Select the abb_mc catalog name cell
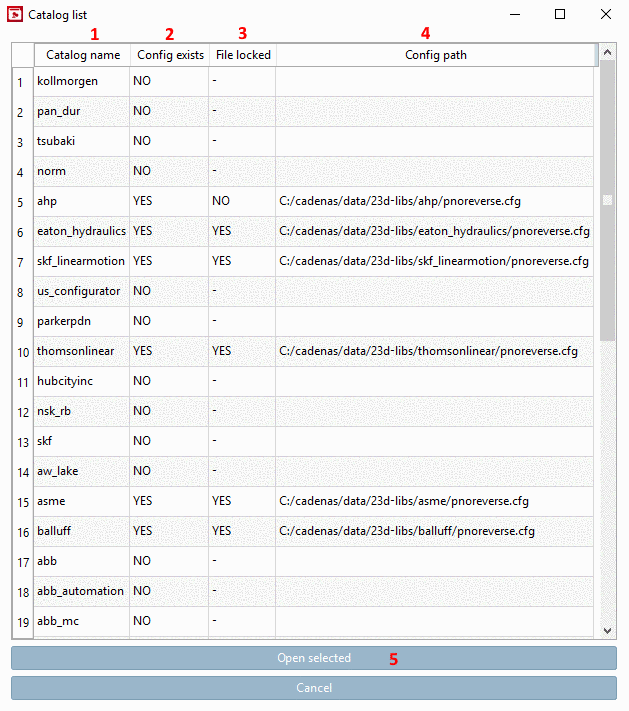629x711 pixels. click(x=82, y=621)
